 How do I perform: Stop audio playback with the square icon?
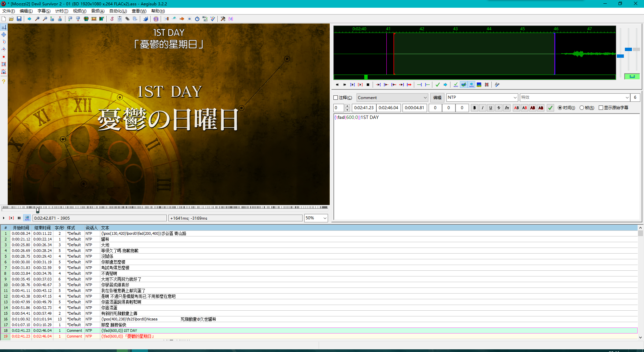pos(368,85)
